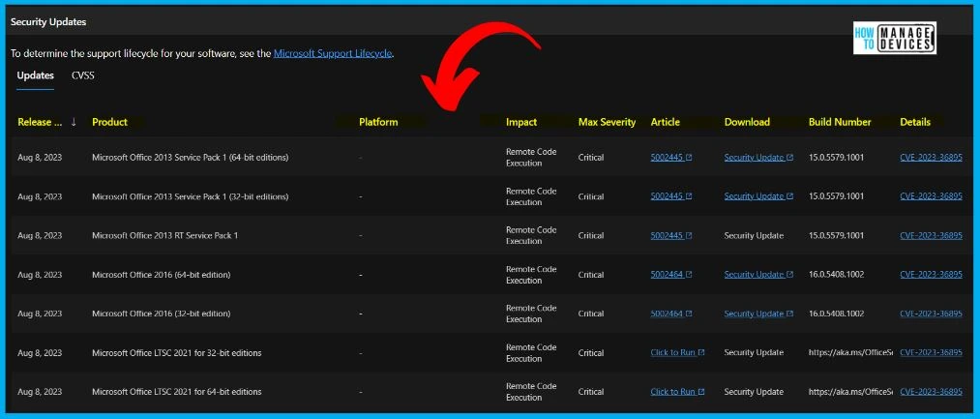Click 'Security Update' text in LTSC 2021 64-bit row
980x419 pixels.
pyautogui.click(x=754, y=392)
